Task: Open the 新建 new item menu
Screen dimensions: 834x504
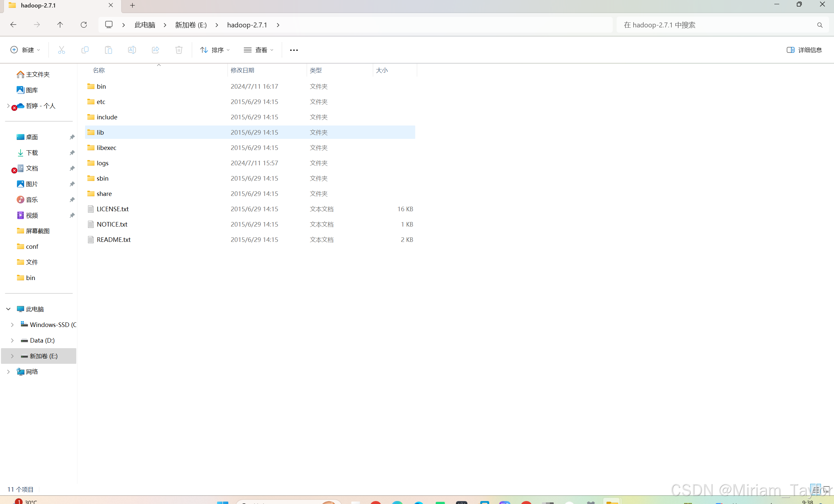Action: (x=25, y=50)
